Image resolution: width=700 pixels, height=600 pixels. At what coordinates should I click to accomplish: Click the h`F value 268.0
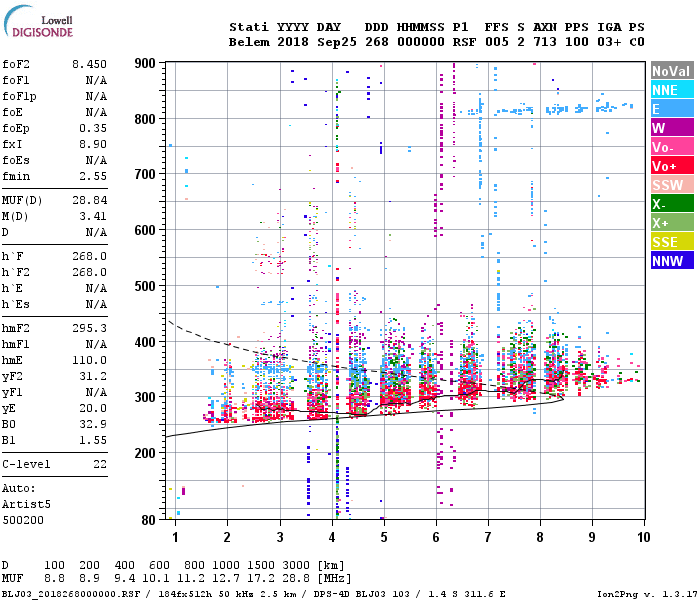(89, 256)
